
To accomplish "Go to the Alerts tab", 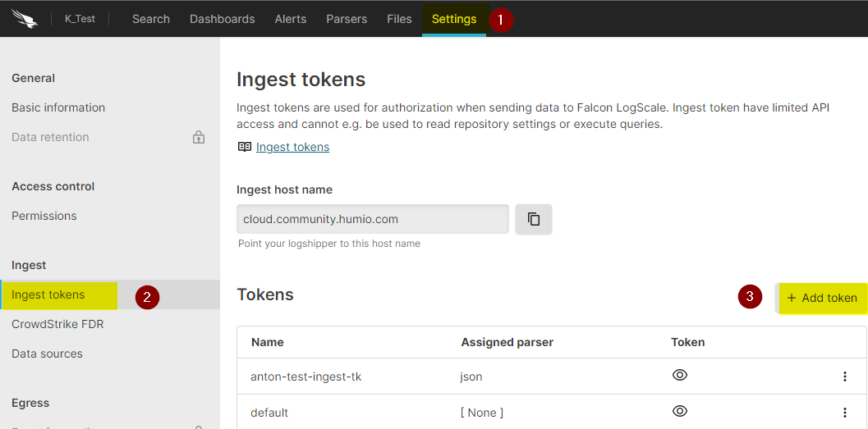I will (x=290, y=19).
